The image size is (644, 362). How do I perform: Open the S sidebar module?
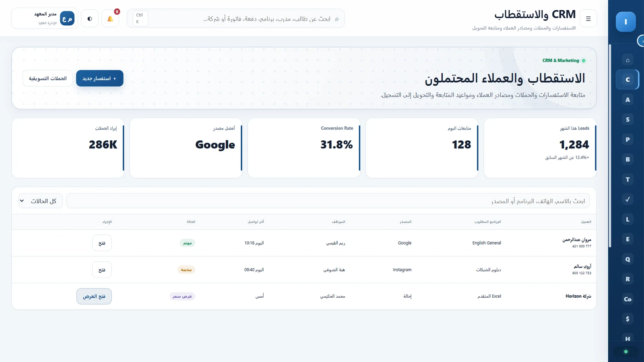pos(627,119)
